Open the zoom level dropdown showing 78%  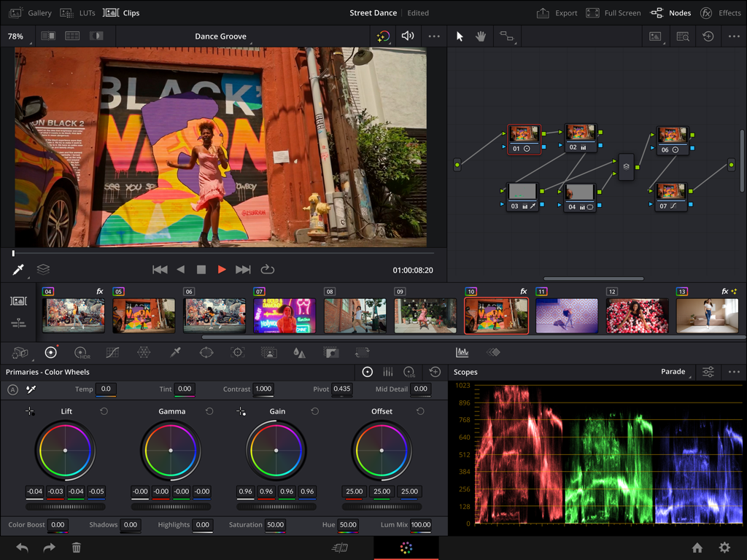[x=15, y=35]
